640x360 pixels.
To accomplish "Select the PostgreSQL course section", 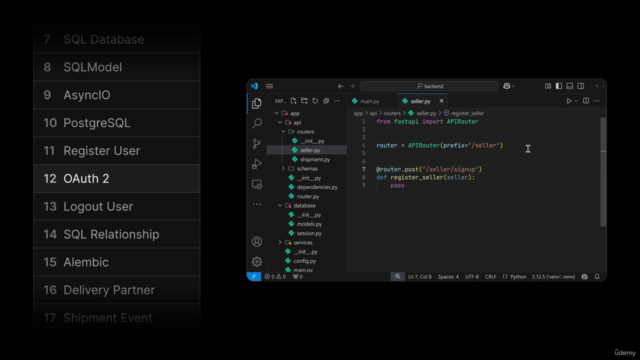I will (x=117, y=123).
